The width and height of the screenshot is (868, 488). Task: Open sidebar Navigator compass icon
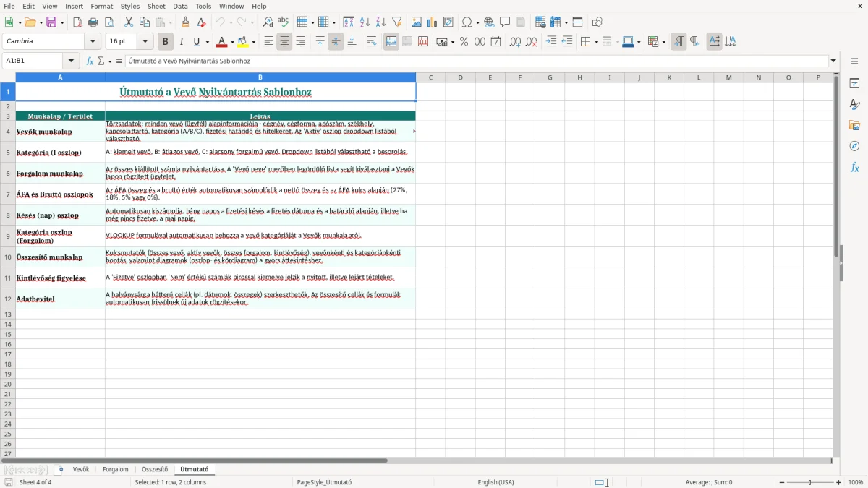click(x=854, y=146)
